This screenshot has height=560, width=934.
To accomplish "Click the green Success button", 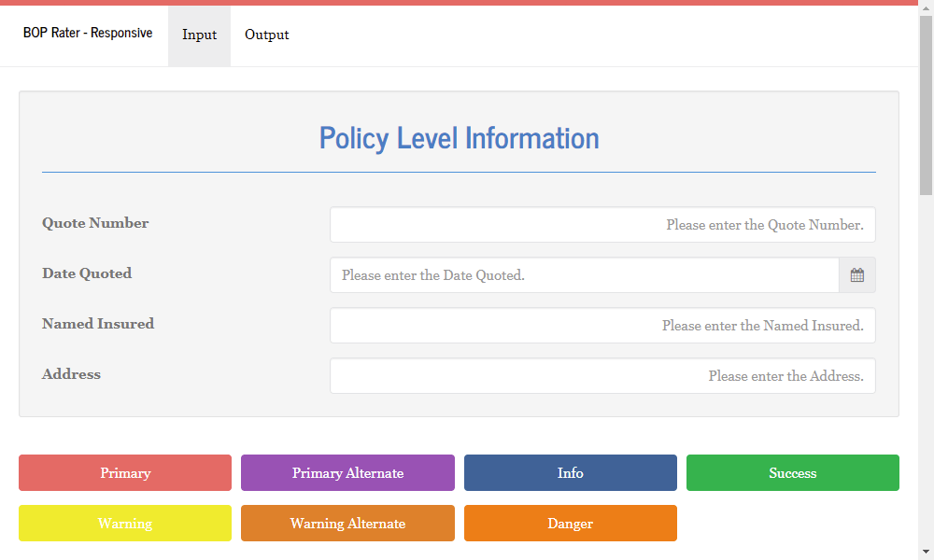I will pyautogui.click(x=792, y=472).
